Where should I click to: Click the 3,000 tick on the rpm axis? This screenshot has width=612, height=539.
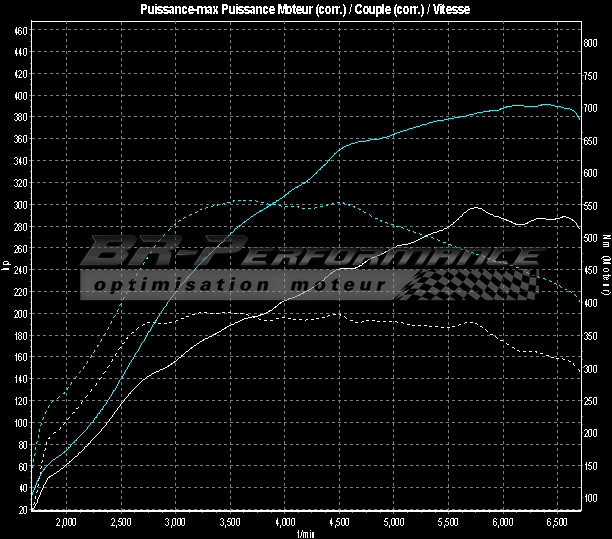pos(175,521)
